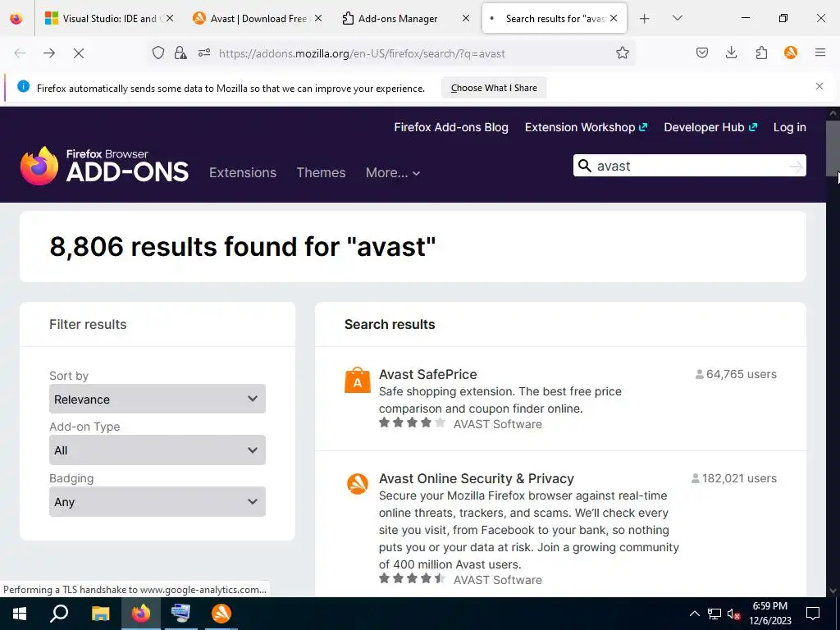This screenshot has width=840, height=630.
Task: Open the Add-on Type dropdown
Action: click(157, 450)
